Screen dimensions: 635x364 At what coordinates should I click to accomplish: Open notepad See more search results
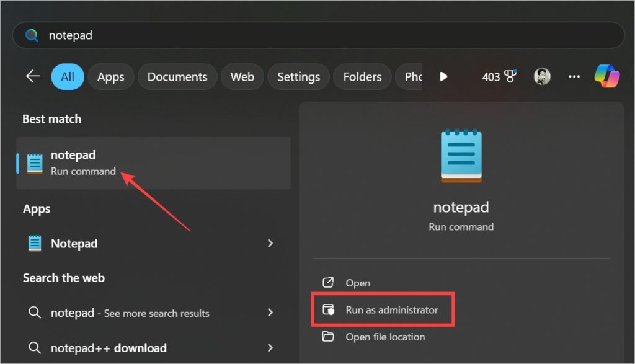pyautogui.click(x=154, y=313)
